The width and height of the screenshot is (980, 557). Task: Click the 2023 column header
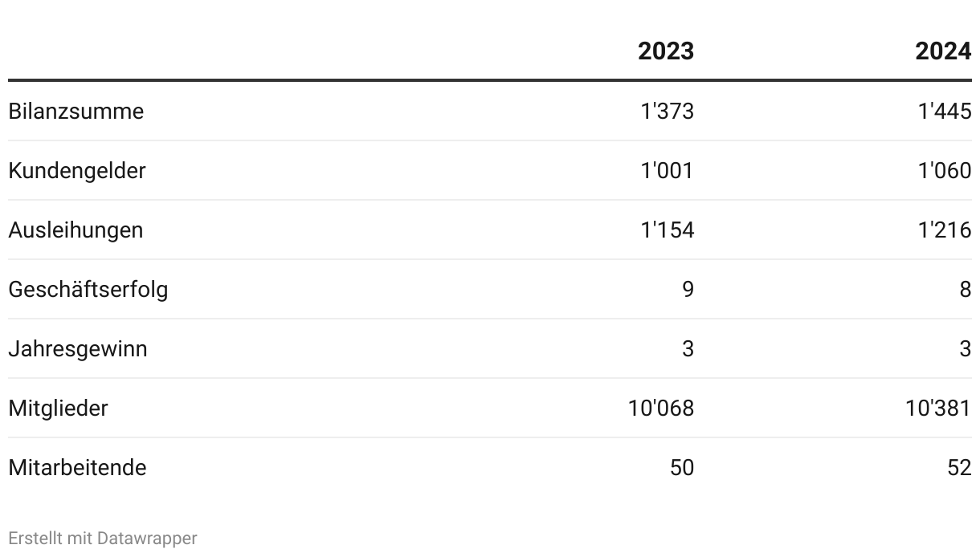(x=666, y=51)
